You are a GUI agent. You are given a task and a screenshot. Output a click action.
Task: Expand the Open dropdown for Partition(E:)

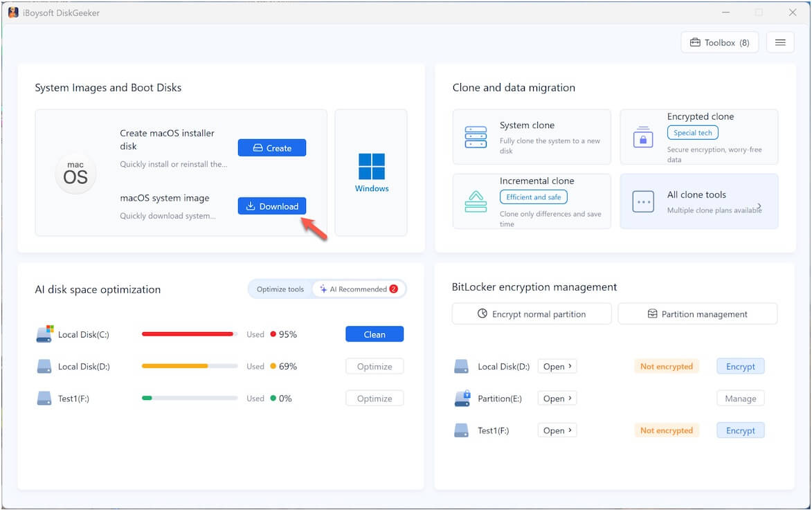(x=557, y=399)
